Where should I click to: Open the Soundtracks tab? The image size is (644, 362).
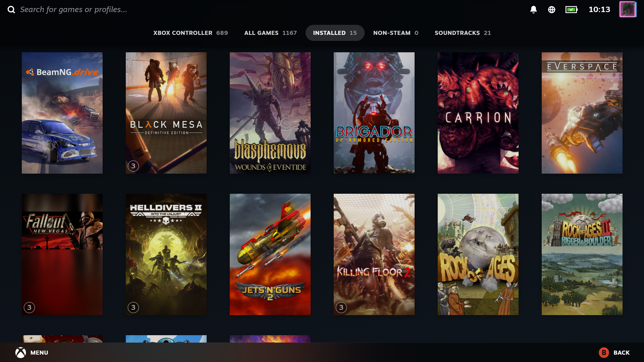pyautogui.click(x=463, y=33)
